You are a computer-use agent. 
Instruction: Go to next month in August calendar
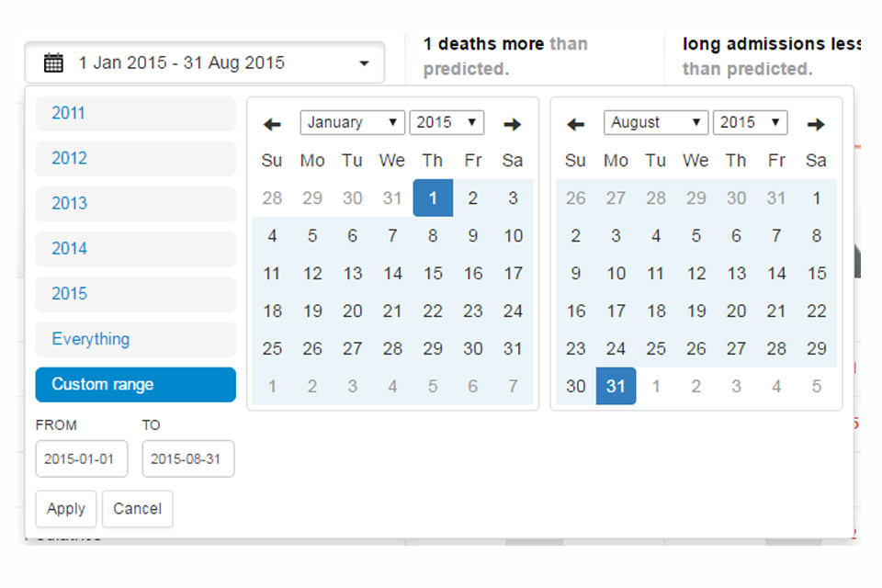point(816,124)
